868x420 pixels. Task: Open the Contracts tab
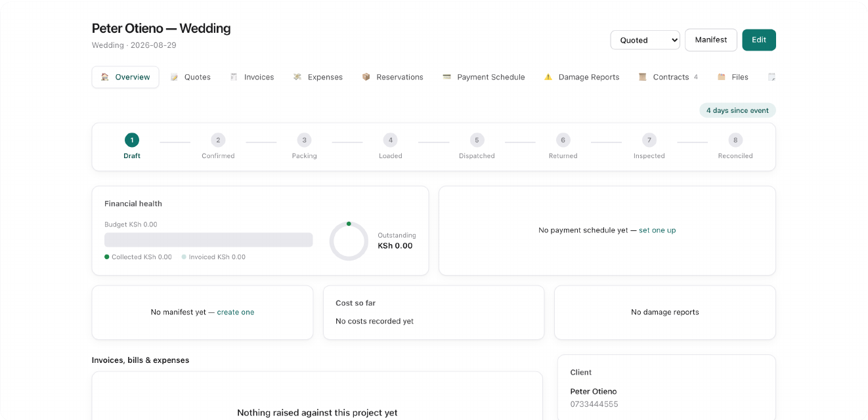(x=668, y=77)
